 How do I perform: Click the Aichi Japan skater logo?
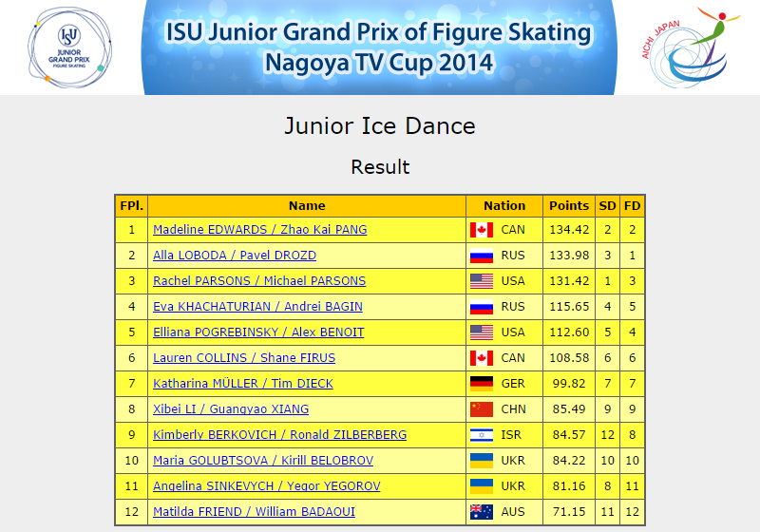click(x=690, y=47)
